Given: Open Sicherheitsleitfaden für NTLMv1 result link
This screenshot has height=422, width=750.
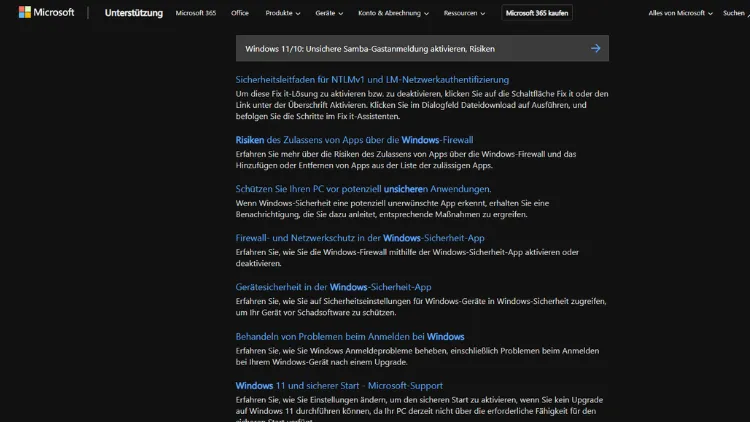Looking at the screenshot, I should 372,79.
